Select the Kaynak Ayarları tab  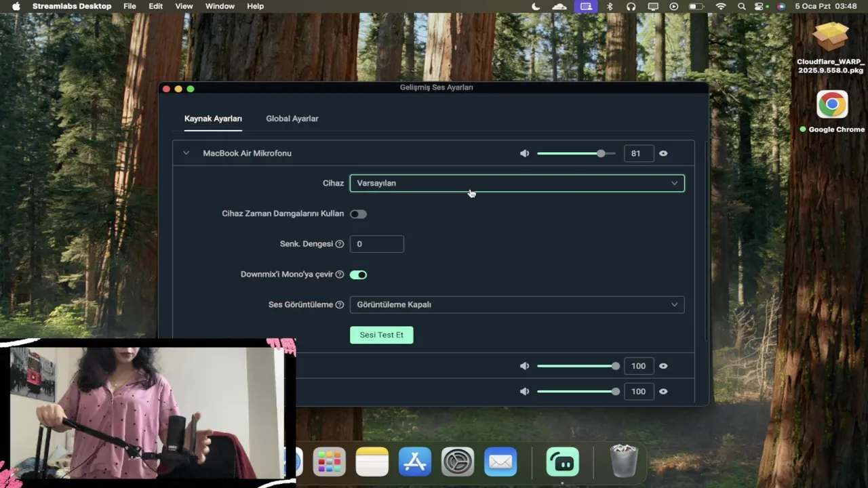pyautogui.click(x=213, y=119)
